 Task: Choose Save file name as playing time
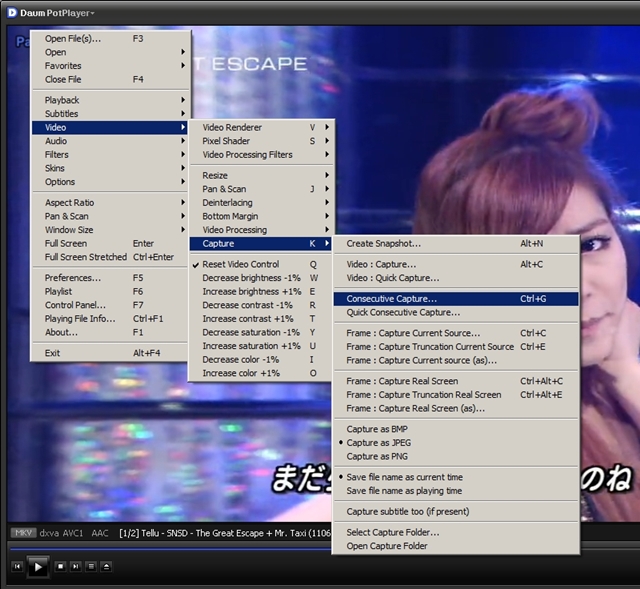tap(404, 491)
